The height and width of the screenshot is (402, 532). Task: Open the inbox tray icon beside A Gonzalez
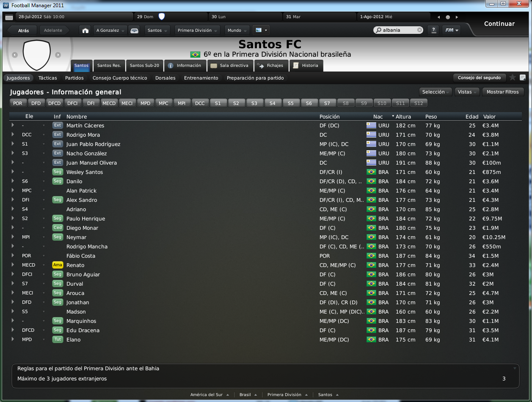pos(134,30)
